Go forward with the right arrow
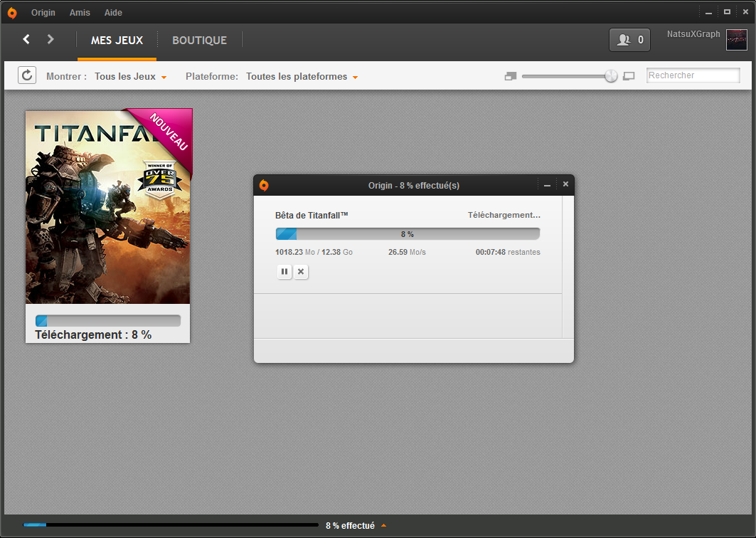 50,39
